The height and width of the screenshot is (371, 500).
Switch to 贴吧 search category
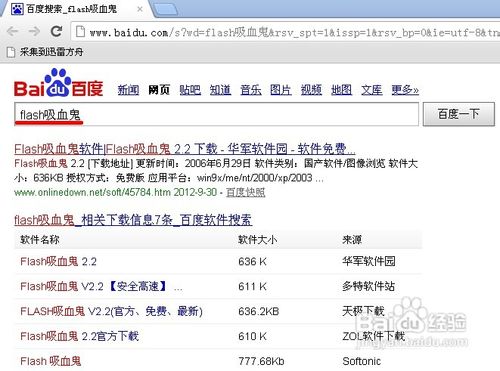[190, 90]
